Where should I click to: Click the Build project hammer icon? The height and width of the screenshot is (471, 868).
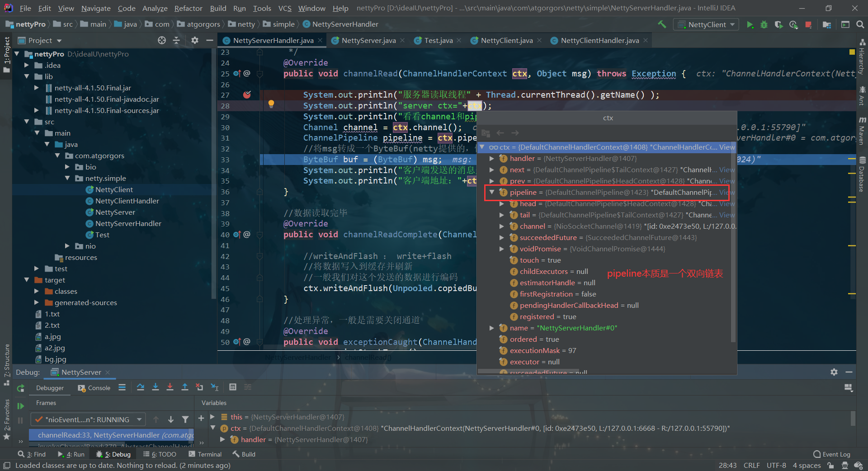click(662, 25)
